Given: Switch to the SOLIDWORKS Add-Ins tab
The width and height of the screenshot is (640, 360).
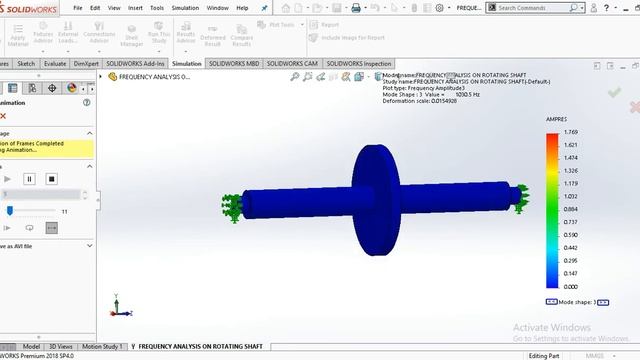Looking at the screenshot, I should point(135,64).
